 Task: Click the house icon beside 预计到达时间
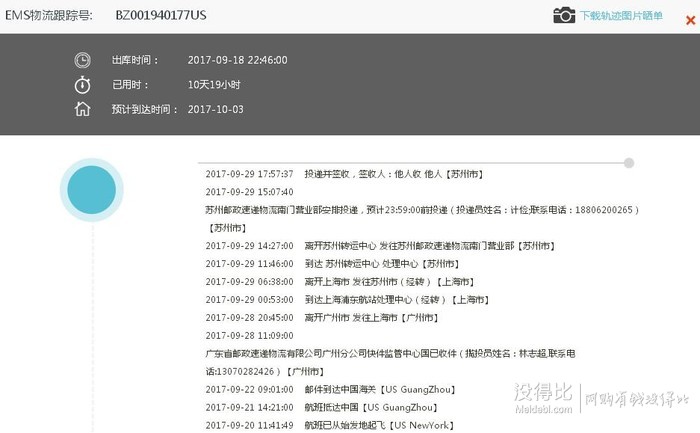coord(83,109)
